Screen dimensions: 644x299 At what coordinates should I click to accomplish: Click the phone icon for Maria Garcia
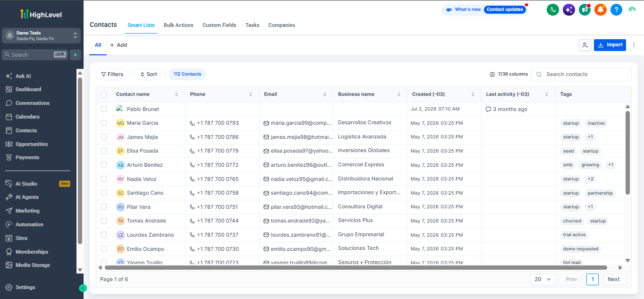pos(192,123)
